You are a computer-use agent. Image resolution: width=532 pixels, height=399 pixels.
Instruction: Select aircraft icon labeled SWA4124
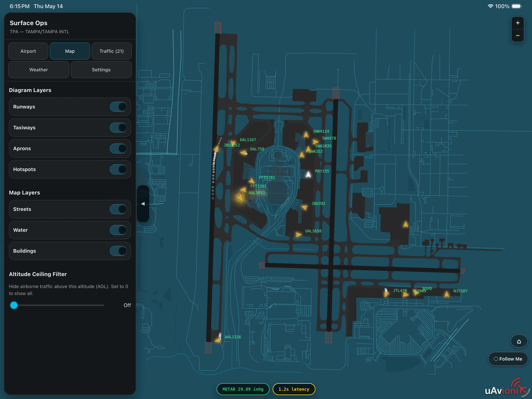[306, 134]
